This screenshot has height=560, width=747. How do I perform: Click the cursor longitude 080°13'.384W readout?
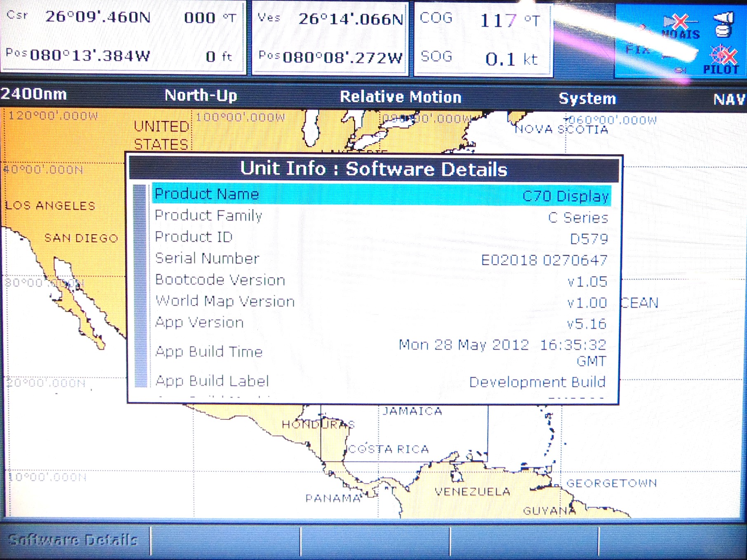[90, 56]
